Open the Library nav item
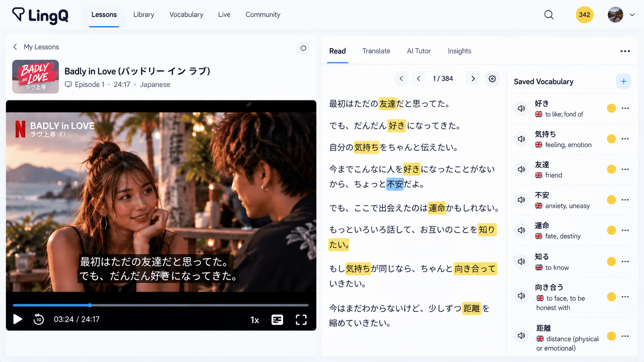644x362 pixels. coord(144,15)
